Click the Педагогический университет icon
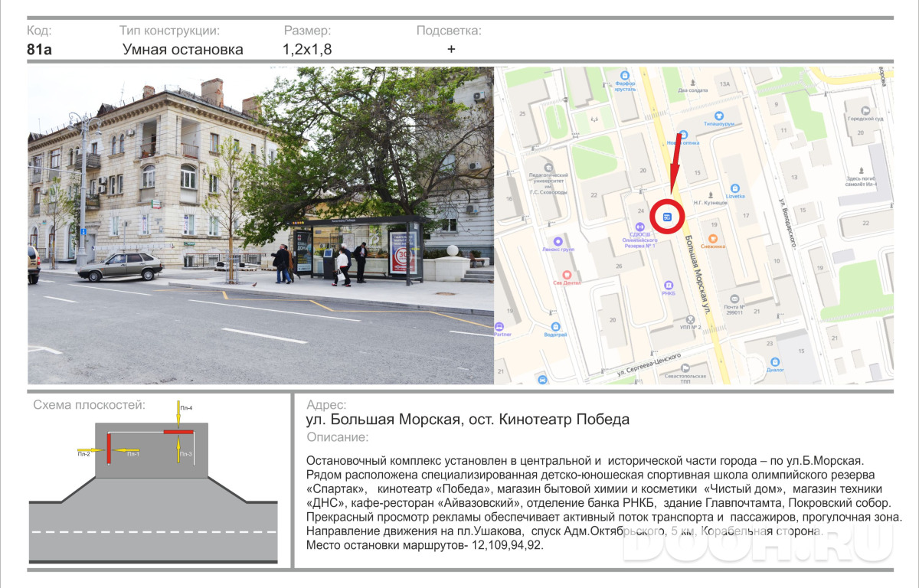Image resolution: width=919 pixels, height=588 pixels. click(548, 168)
